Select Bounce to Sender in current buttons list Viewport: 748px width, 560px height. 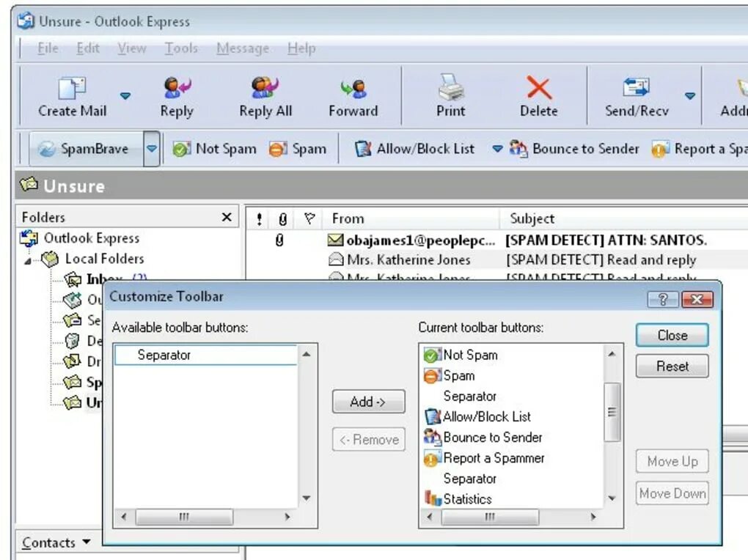click(x=483, y=438)
